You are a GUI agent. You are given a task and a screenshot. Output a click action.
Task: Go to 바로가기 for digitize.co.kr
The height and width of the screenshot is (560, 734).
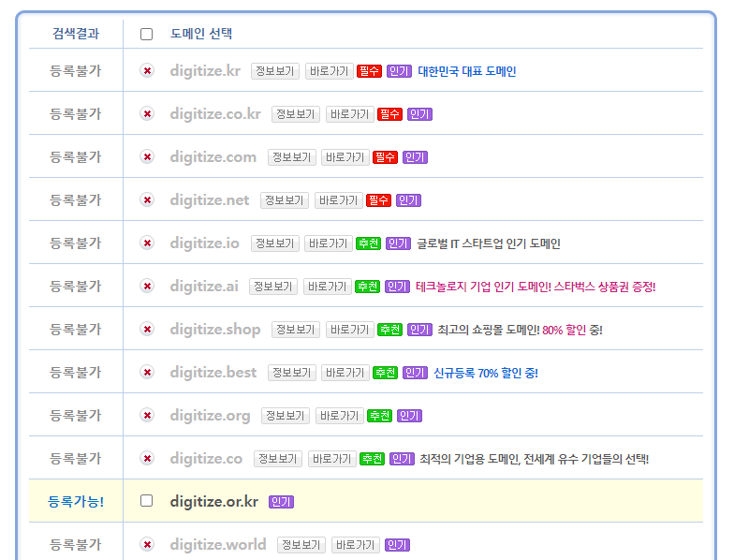click(350, 114)
